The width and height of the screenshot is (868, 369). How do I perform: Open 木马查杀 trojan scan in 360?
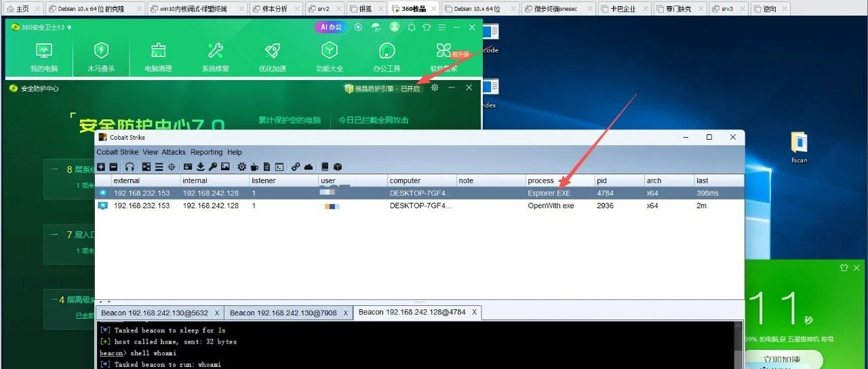101,58
